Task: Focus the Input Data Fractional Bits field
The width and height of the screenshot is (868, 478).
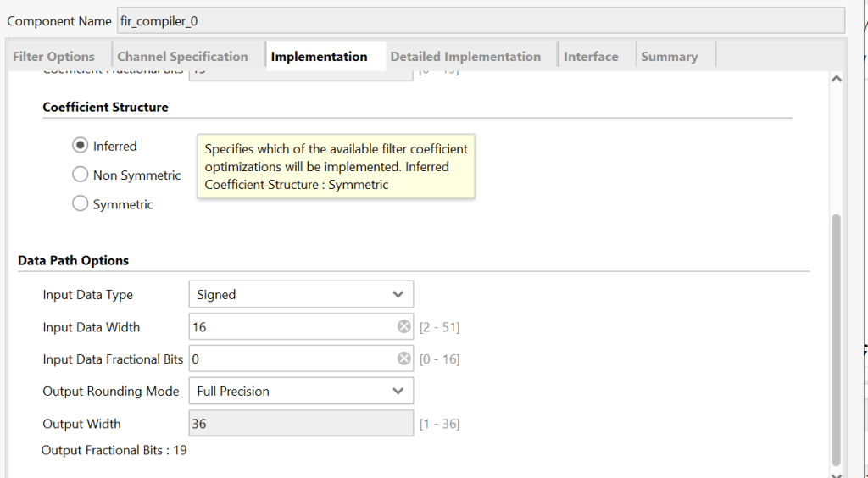Action: click(x=292, y=359)
